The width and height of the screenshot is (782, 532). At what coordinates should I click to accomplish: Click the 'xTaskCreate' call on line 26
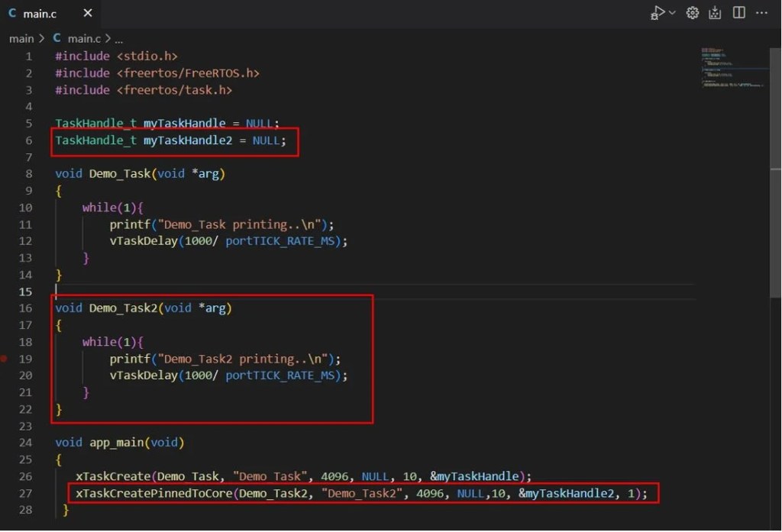[113, 476]
